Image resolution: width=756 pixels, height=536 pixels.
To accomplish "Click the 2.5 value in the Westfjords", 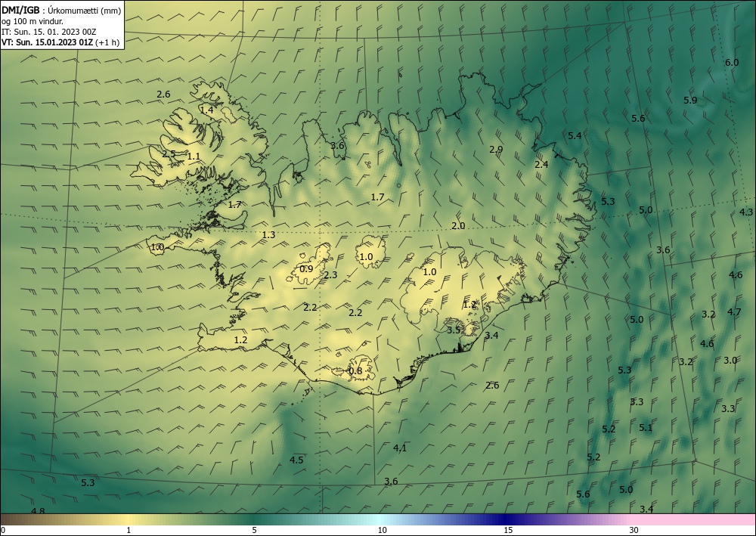I will pyautogui.click(x=169, y=154).
